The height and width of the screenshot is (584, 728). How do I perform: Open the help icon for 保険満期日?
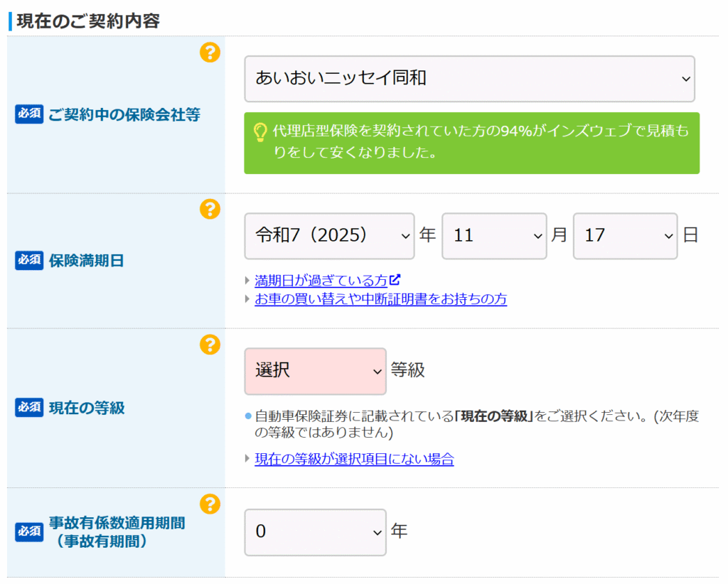point(210,209)
